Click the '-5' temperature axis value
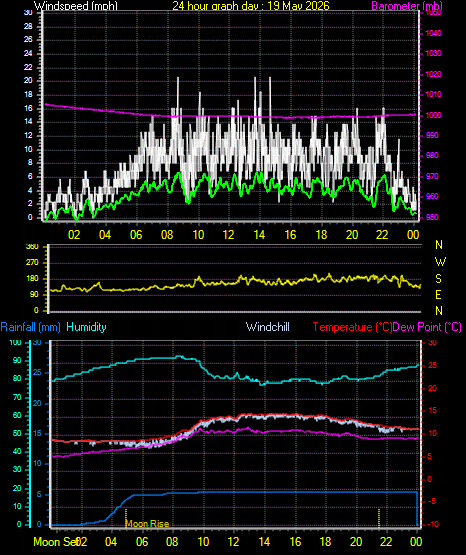Image resolution: width=466 pixels, height=555 pixels. 432,502
